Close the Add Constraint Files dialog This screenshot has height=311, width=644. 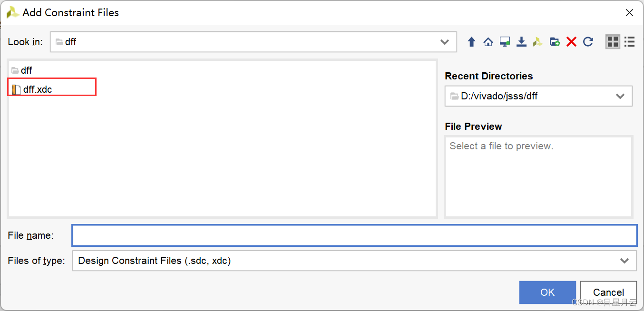629,13
